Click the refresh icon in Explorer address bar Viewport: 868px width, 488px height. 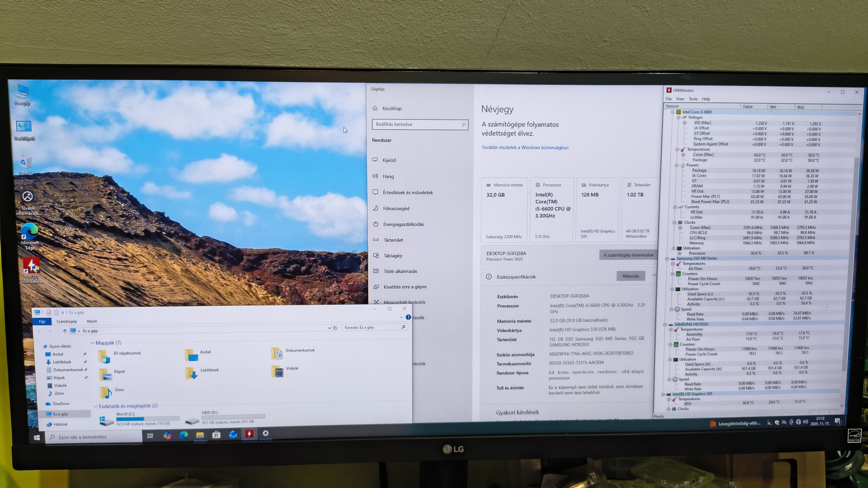pyautogui.click(x=335, y=328)
